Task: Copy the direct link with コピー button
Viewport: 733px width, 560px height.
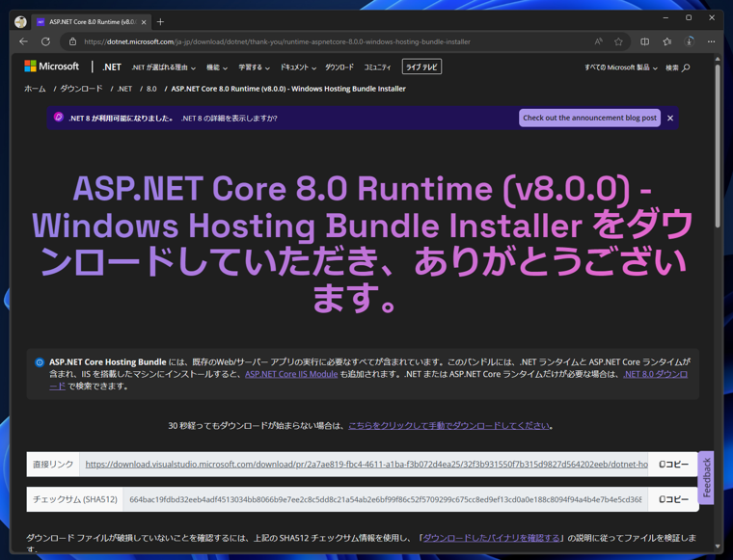Action: tap(673, 465)
